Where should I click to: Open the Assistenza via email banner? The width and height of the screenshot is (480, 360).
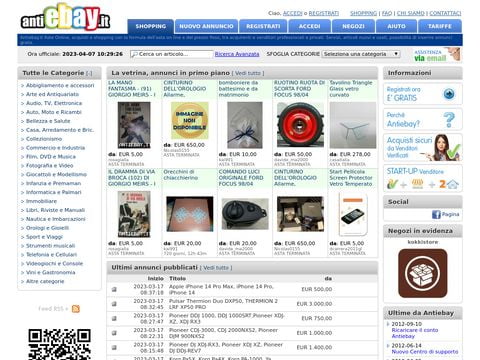pos(437,55)
